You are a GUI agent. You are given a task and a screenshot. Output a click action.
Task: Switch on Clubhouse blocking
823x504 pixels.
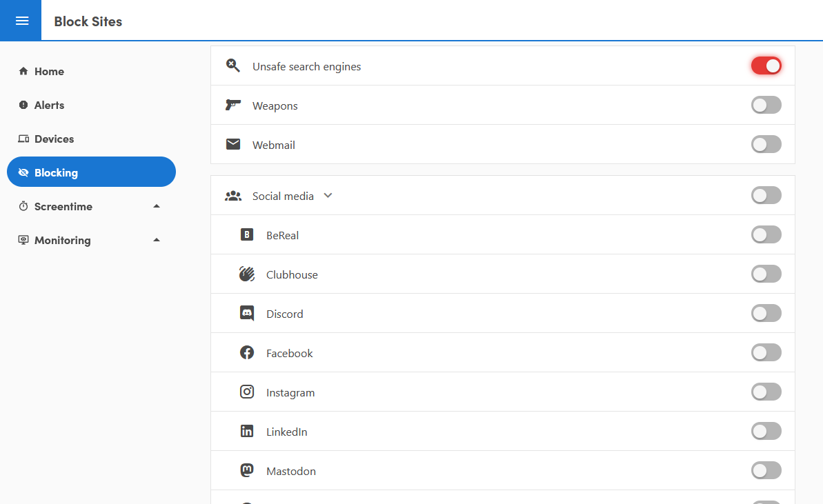click(766, 274)
